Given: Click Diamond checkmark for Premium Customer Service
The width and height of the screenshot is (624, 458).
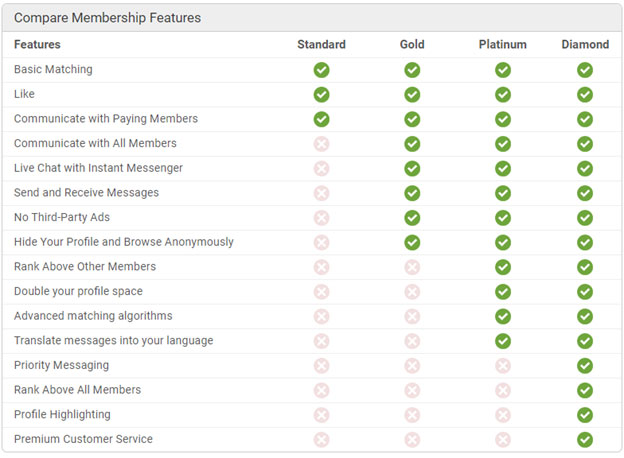Looking at the screenshot, I should tap(585, 440).
